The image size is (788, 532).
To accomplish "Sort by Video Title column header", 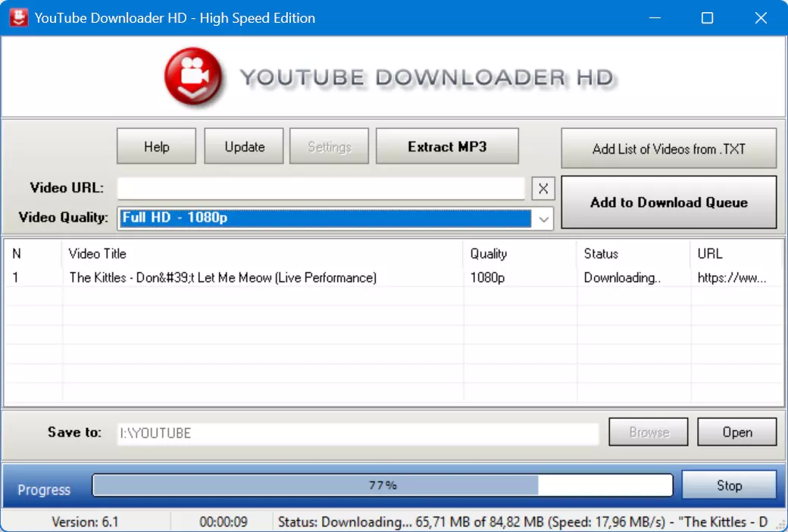I will [x=98, y=253].
